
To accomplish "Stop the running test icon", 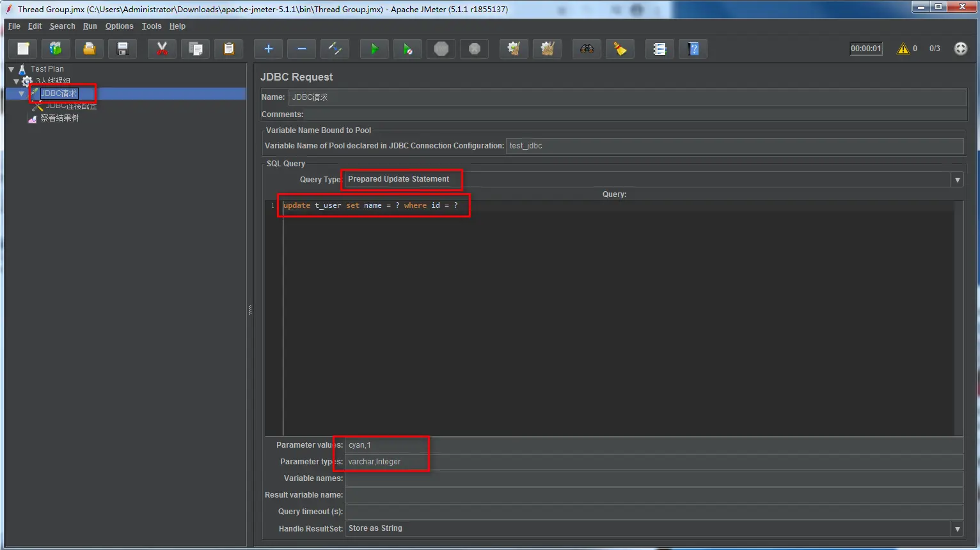I will (441, 49).
